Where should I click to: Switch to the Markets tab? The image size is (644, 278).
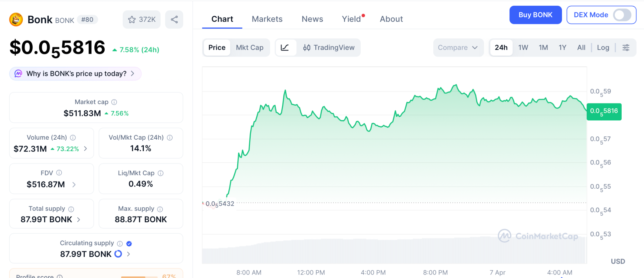pyautogui.click(x=267, y=19)
